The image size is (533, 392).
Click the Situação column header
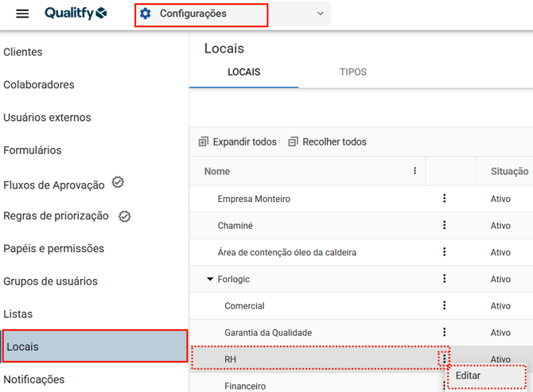click(509, 171)
